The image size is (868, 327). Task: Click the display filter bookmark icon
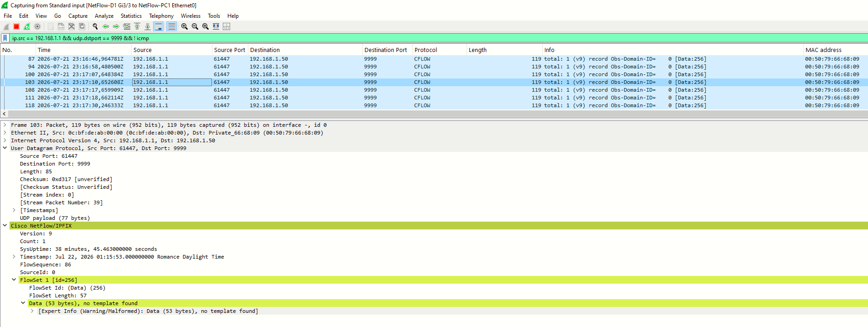[x=5, y=38]
